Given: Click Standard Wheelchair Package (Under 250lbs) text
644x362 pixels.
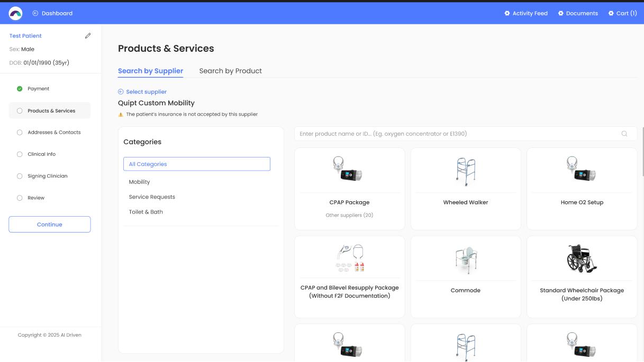Looking at the screenshot, I should 582,294.
